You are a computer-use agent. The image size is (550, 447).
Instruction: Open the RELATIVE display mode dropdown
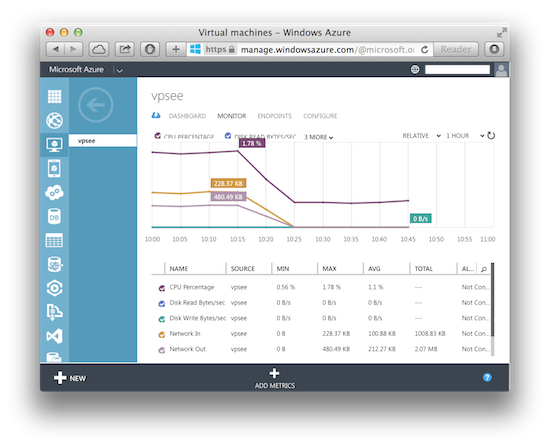(x=421, y=136)
